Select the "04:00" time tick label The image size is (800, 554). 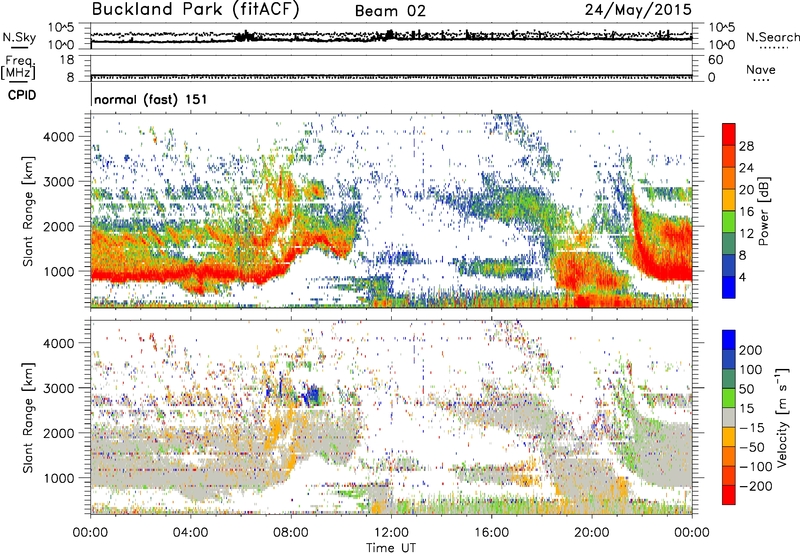click(x=190, y=533)
